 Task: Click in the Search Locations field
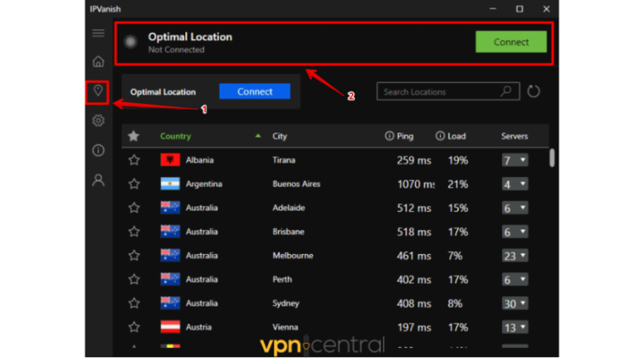click(448, 91)
